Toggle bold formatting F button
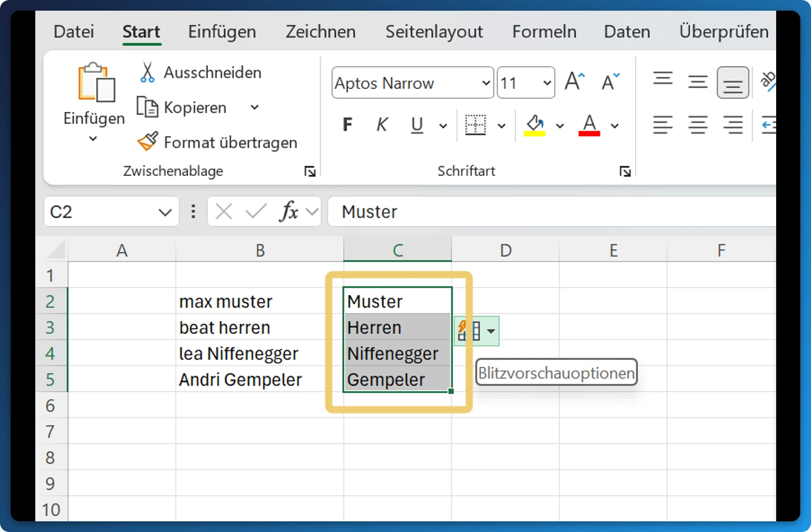 tap(347, 124)
